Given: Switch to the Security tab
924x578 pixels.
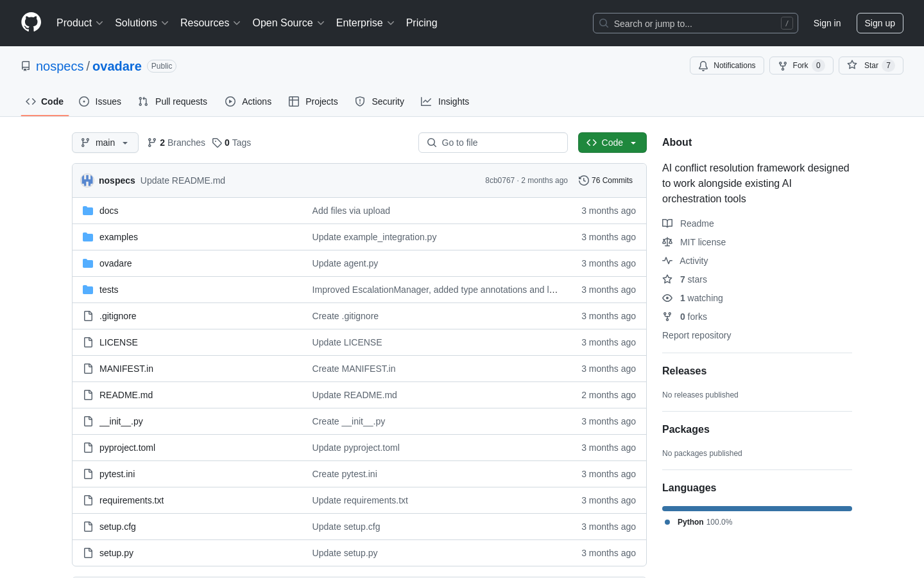Looking at the screenshot, I should [x=380, y=101].
